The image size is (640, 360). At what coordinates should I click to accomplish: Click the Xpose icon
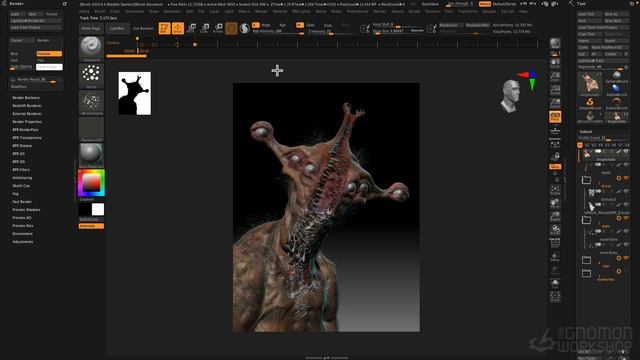[555, 297]
